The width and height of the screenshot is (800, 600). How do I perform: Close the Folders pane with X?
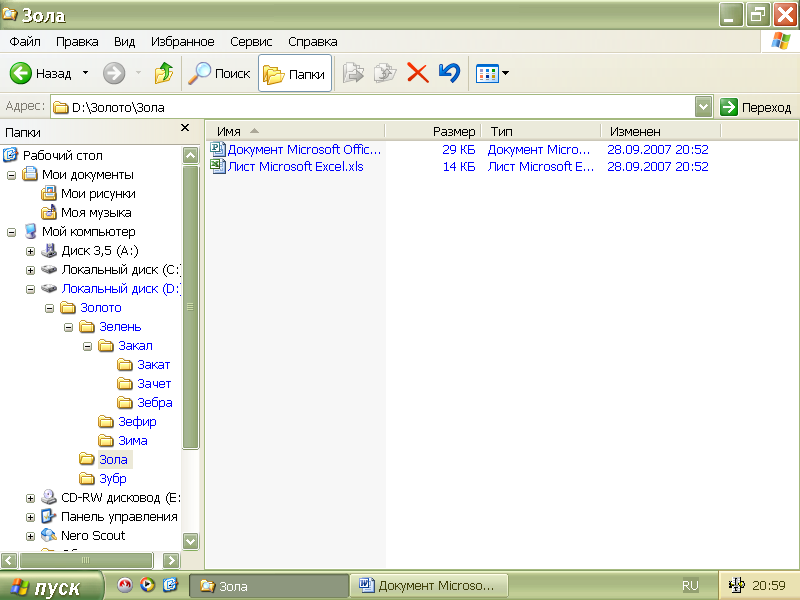(x=185, y=128)
